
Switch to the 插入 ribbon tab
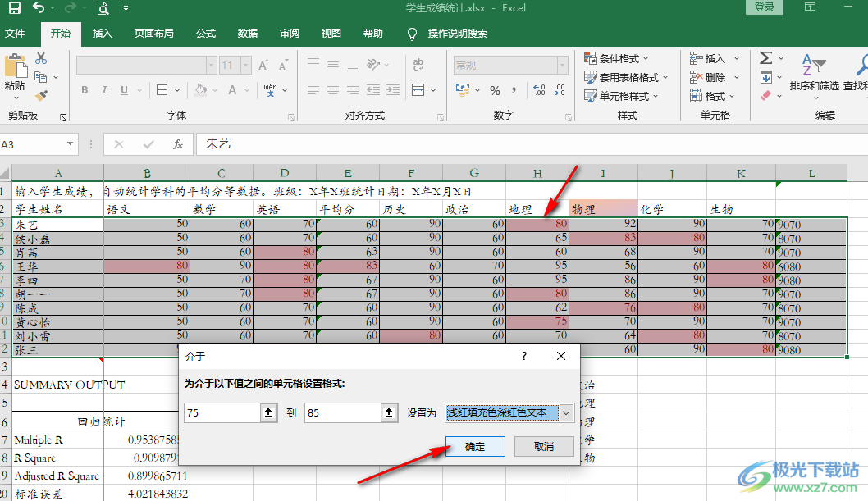102,33
